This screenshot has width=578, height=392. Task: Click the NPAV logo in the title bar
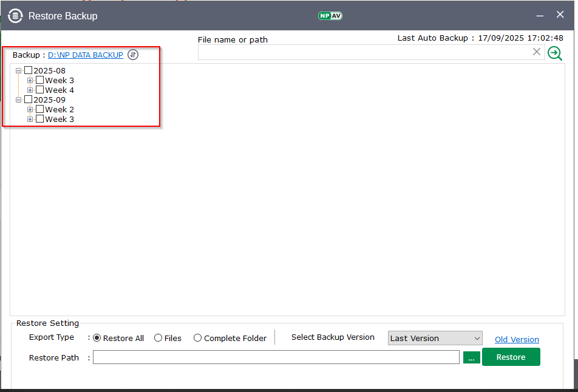pyautogui.click(x=330, y=16)
